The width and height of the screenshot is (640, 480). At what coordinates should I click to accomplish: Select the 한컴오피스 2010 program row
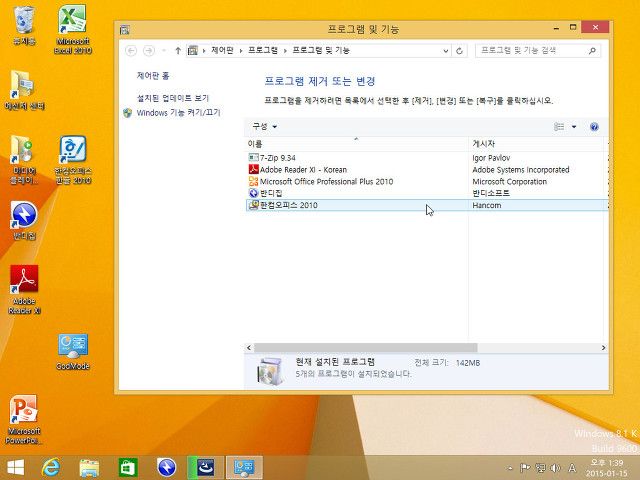(x=427, y=205)
